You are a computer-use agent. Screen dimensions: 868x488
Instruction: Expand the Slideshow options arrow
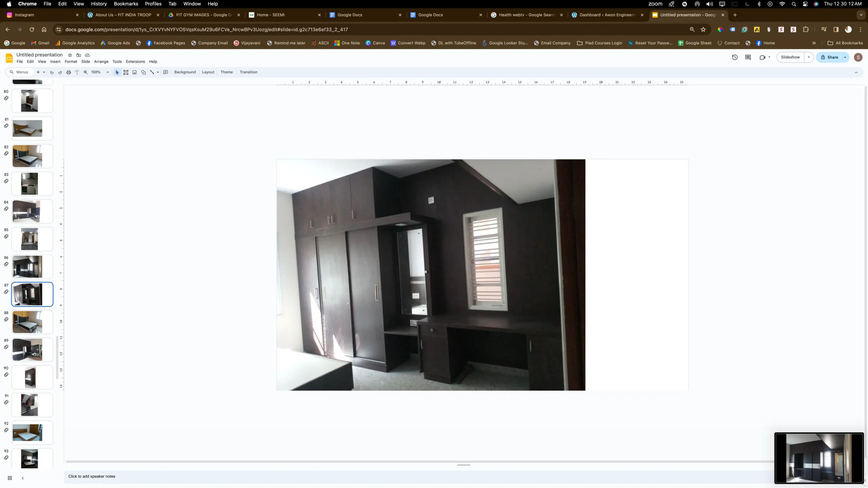click(x=809, y=57)
